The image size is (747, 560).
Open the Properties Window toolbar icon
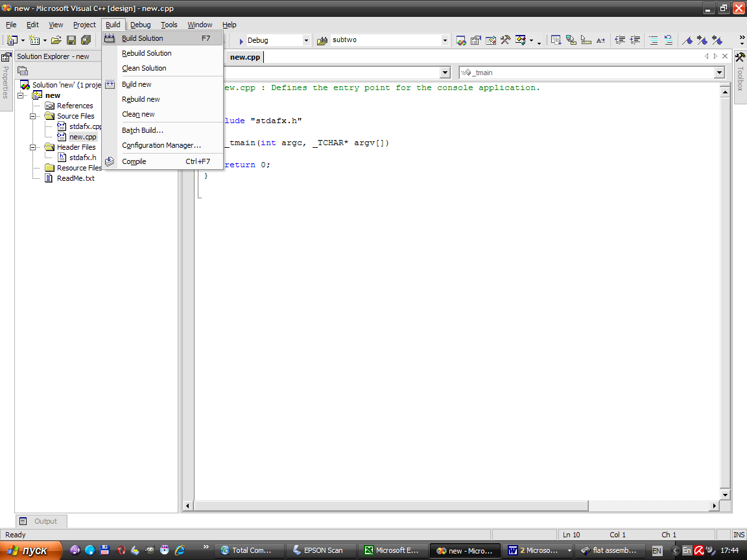click(475, 40)
